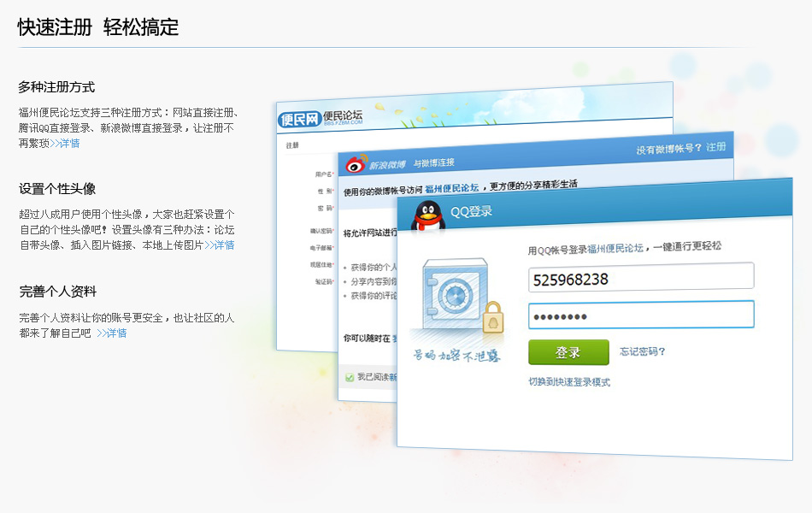812x513 pixels.
Task: Click the QQ penguin logo icon
Action: point(428,215)
